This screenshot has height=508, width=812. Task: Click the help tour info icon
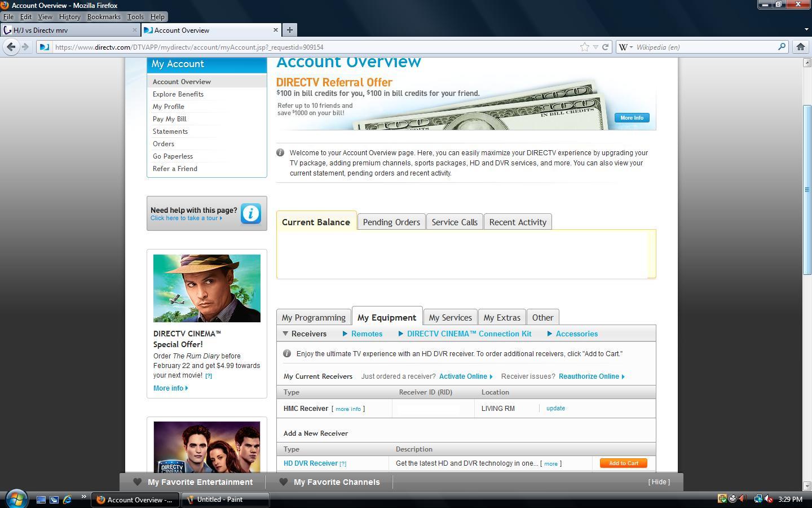click(x=251, y=213)
